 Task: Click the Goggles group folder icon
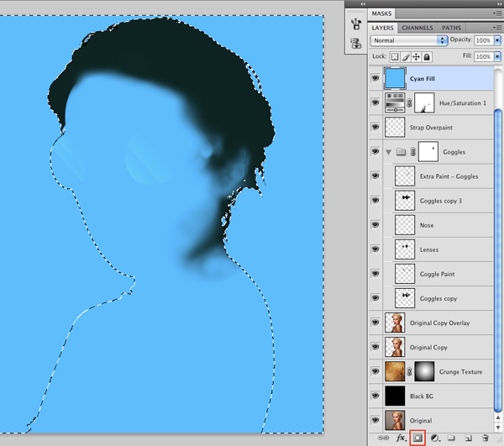[401, 151]
